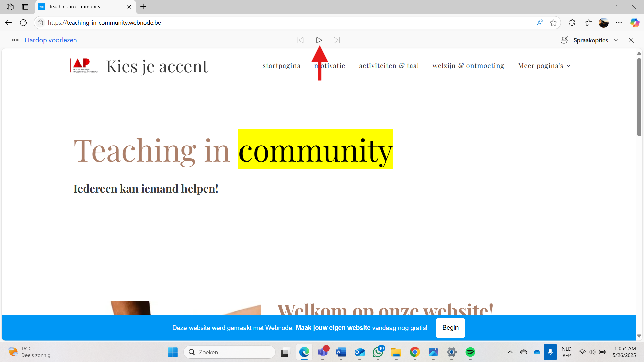Open Wi-Fi network tray icon
Screen dimensions: 644x362
[x=582, y=352]
